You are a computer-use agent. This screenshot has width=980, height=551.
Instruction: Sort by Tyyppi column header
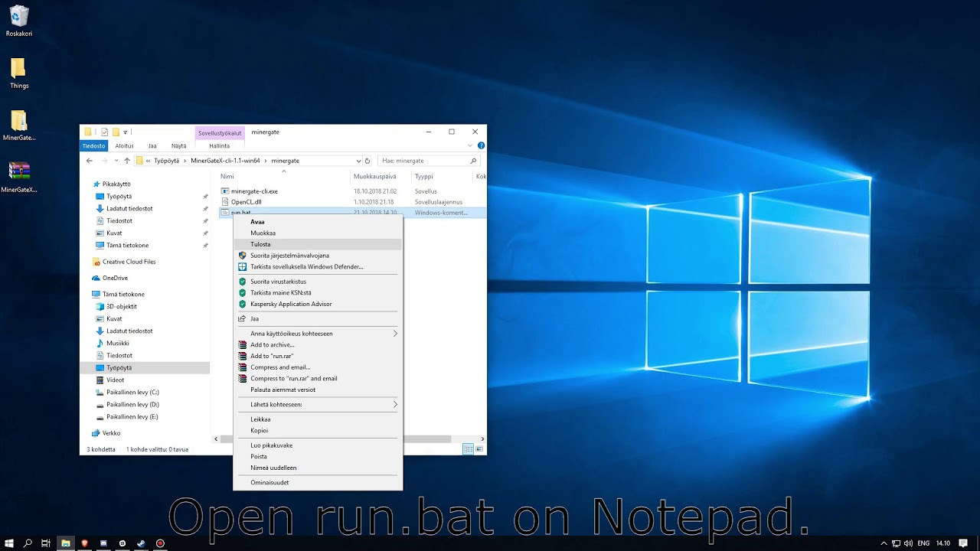coord(423,177)
